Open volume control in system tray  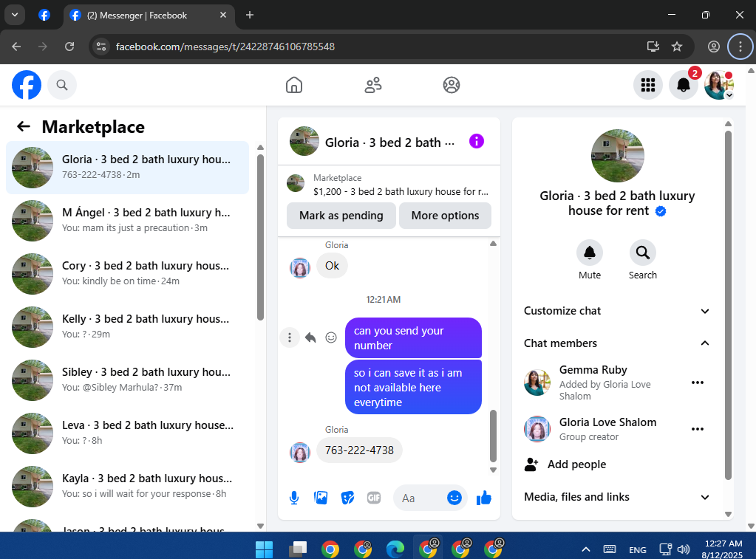pyautogui.click(x=683, y=549)
